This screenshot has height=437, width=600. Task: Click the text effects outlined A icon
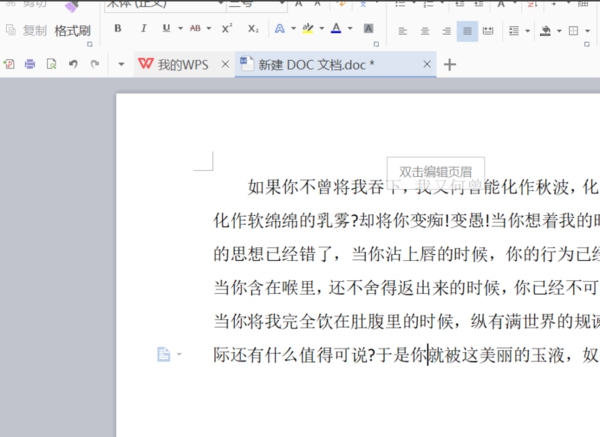280,29
